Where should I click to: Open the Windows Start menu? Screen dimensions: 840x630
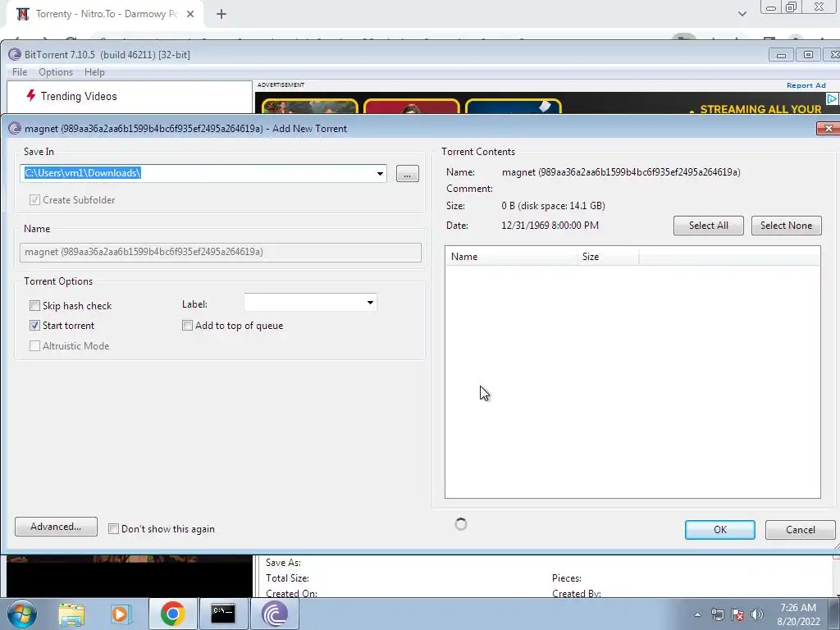21,614
